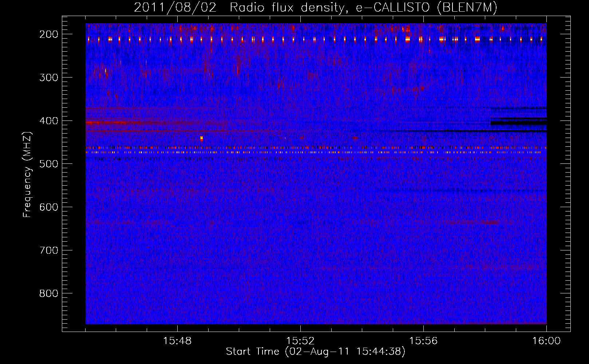Screen dimensions: 589x364
Task: Click the bright yellow burst near 440 MHz
Action: click(x=201, y=138)
